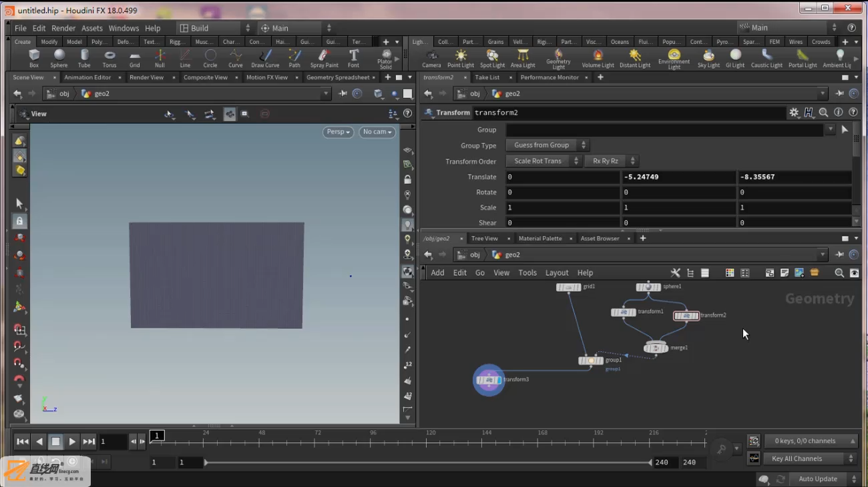Select the Torus shelf tool
This screenshot has width=868, height=487.
pos(110,58)
